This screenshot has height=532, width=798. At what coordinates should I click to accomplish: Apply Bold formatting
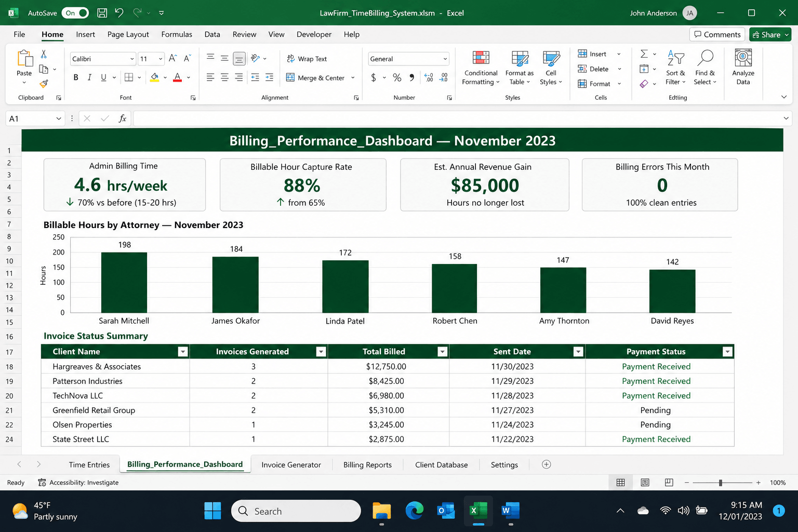point(76,77)
